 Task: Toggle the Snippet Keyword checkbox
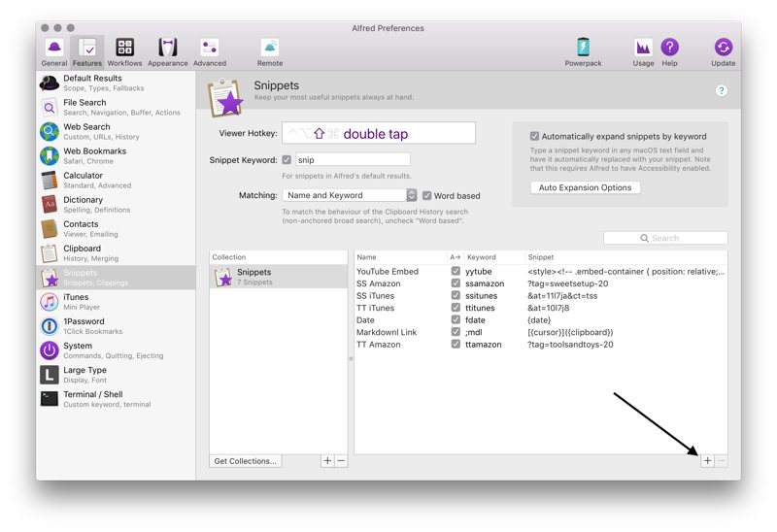tap(287, 160)
